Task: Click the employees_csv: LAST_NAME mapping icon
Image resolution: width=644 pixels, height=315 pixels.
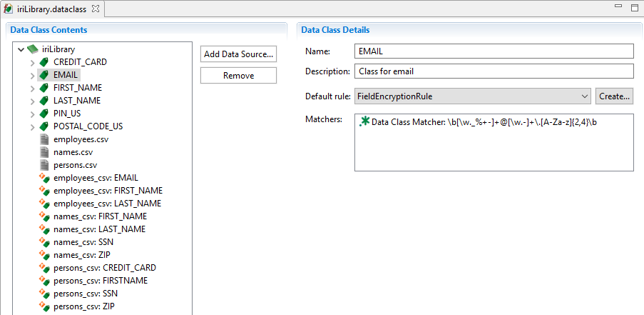Action: coord(44,204)
